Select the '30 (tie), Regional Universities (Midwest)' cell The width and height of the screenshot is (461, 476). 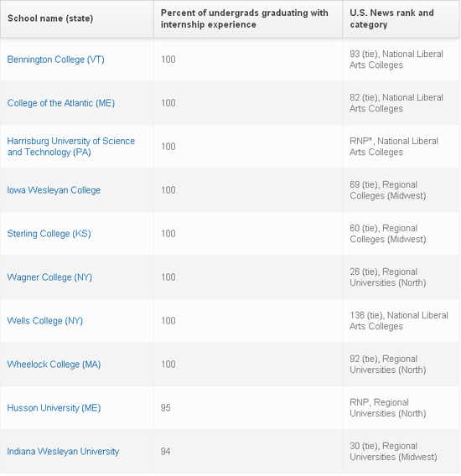click(x=401, y=452)
